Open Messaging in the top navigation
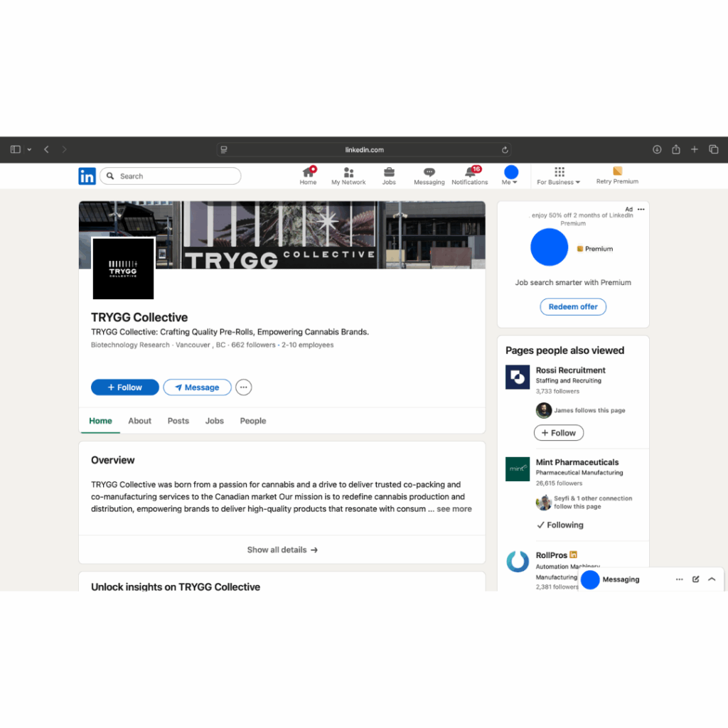The image size is (728, 728). coord(429,176)
